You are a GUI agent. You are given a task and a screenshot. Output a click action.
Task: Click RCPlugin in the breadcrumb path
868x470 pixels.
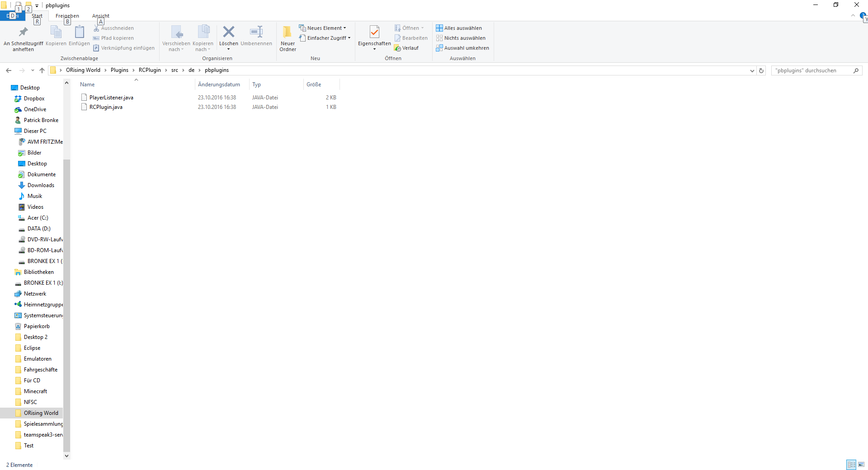[x=150, y=70]
